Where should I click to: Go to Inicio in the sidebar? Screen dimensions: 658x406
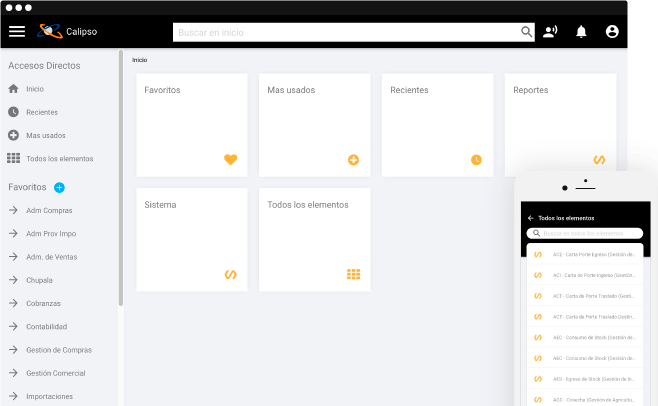35,89
